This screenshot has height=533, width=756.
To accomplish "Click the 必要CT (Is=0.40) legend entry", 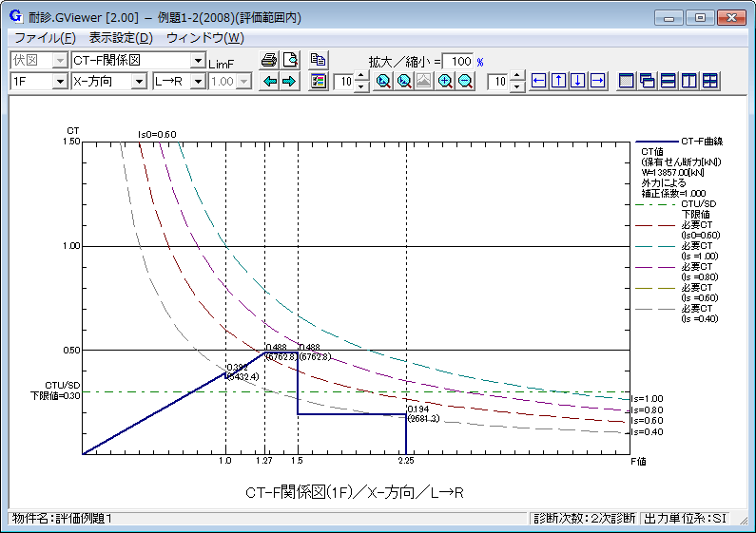I will [677, 314].
